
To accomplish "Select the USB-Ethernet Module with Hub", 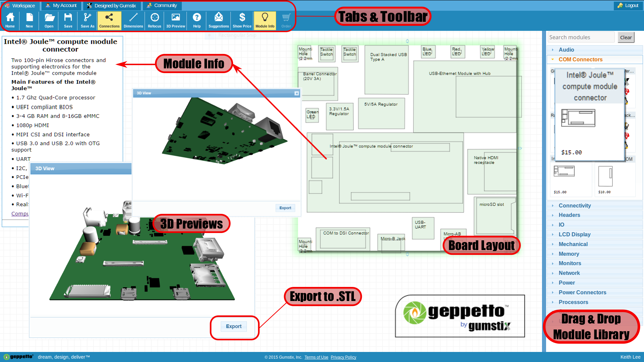I will pyautogui.click(x=465, y=97).
